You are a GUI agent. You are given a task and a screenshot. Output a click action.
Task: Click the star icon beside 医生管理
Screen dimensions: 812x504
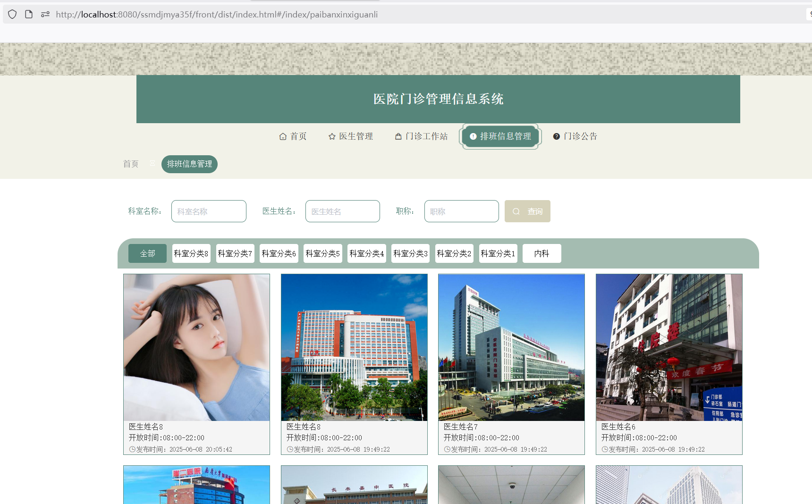[332, 136]
